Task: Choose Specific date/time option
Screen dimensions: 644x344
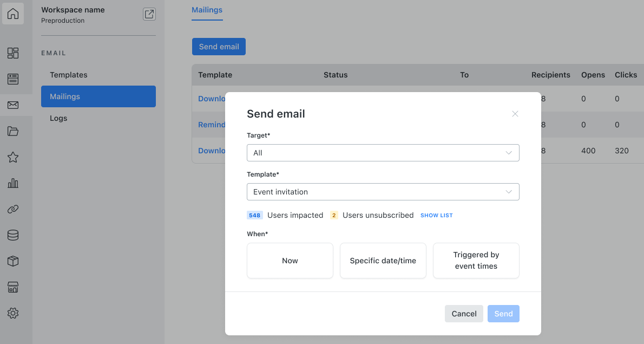Action: (383, 261)
